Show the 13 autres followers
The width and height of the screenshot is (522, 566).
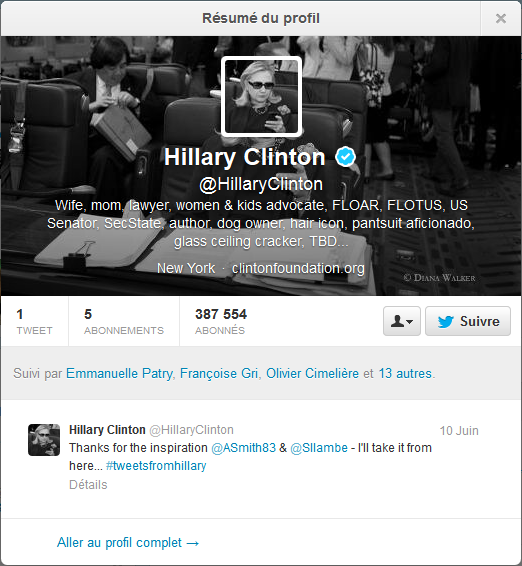[x=405, y=374]
